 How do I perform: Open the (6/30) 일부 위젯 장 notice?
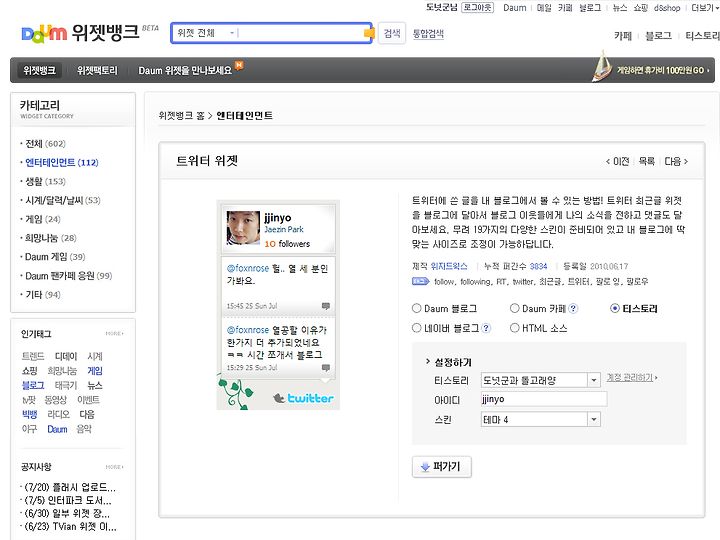coord(67,513)
